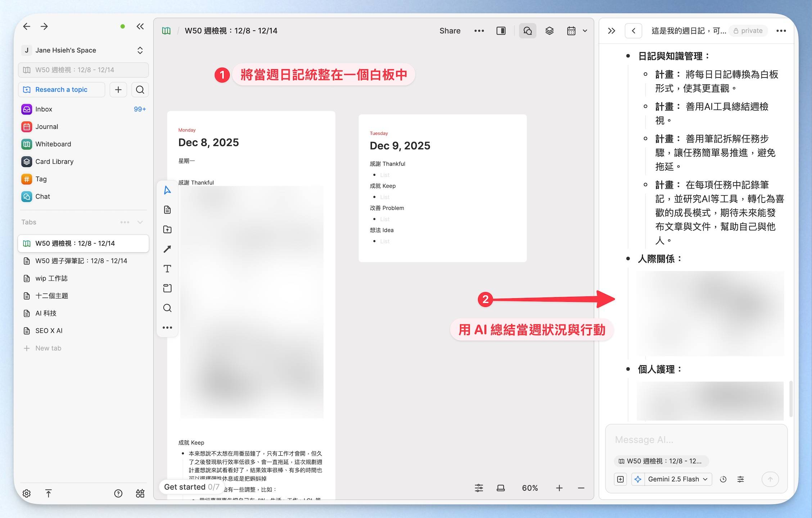This screenshot has height=518, width=812.
Task: Select the arrow pointer tool
Action: [167, 190]
